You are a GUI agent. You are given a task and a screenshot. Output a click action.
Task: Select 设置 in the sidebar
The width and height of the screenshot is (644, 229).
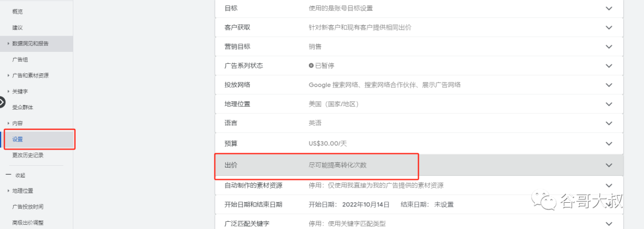(18, 140)
